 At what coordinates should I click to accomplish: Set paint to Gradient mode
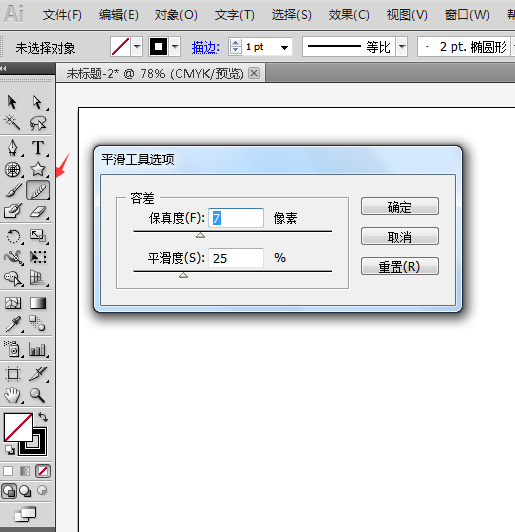(x=25, y=471)
